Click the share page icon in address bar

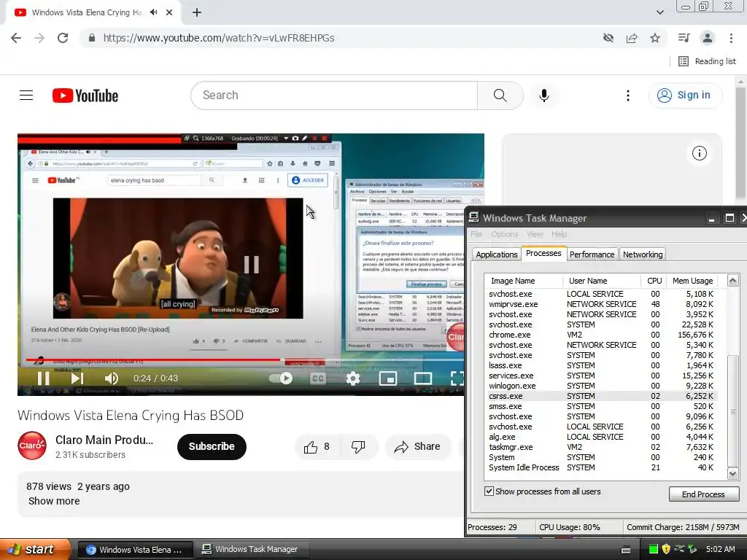632,38
